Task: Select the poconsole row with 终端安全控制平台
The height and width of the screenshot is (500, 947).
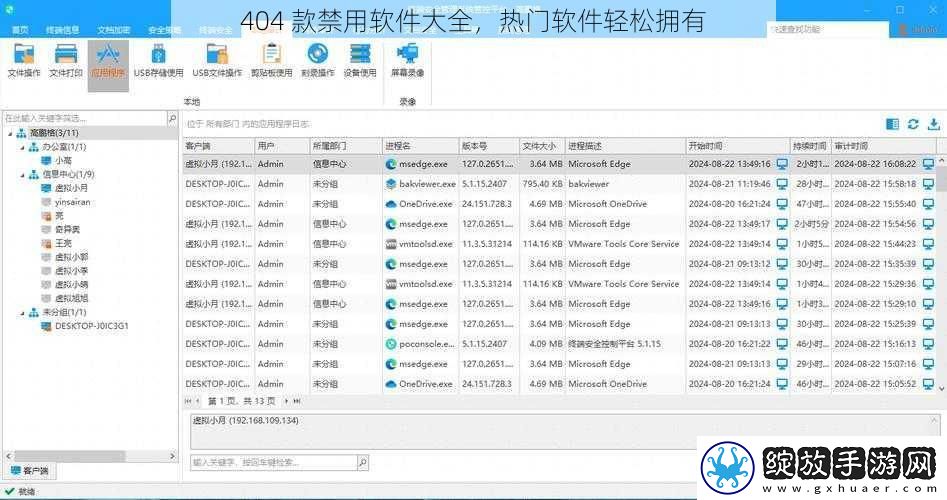Action: click(560, 344)
